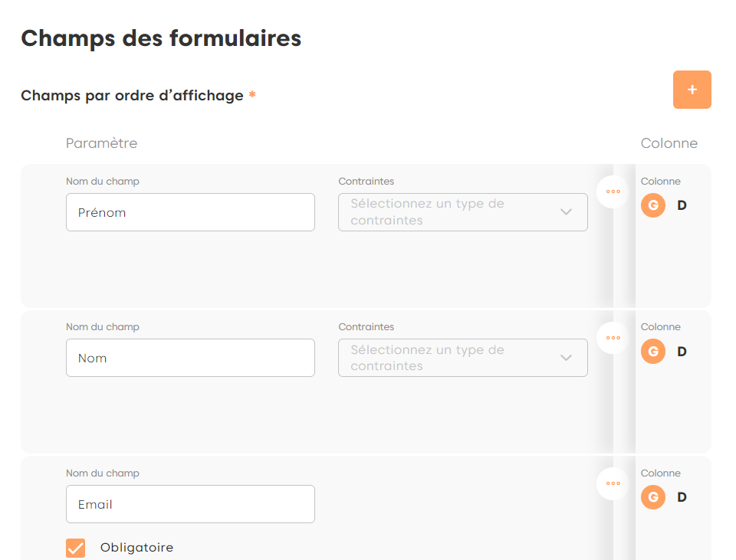Select right column D for Nom field
The height and width of the screenshot is (560, 736).
click(x=682, y=352)
